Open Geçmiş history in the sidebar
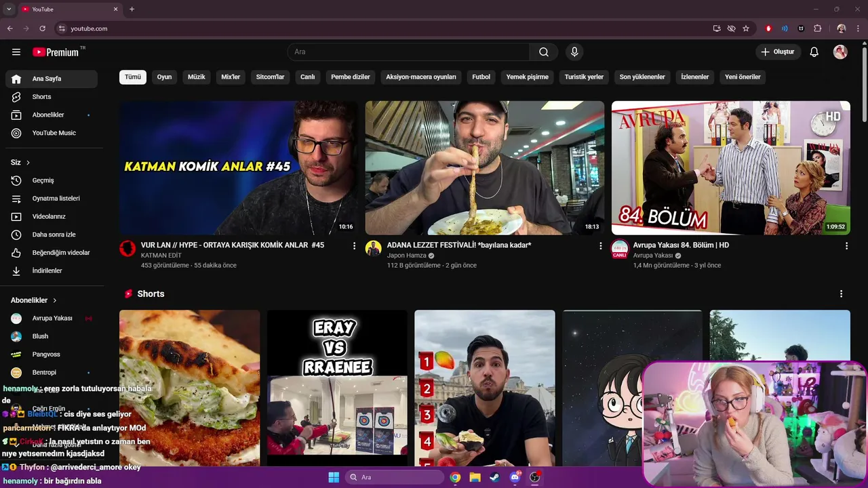The height and width of the screenshot is (488, 868). tap(52, 180)
